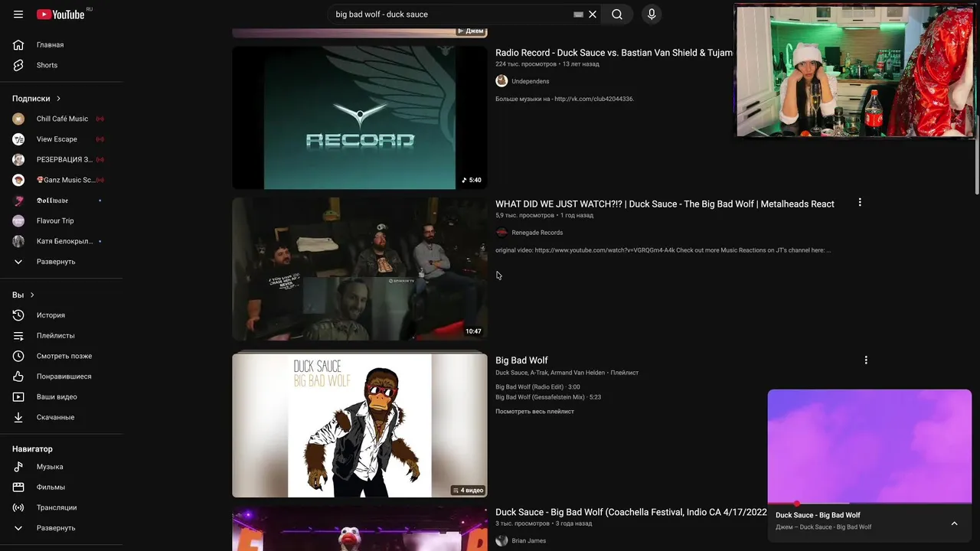980x551 pixels.
Task: Go to YouTube home via logo
Action: [x=60, y=14]
